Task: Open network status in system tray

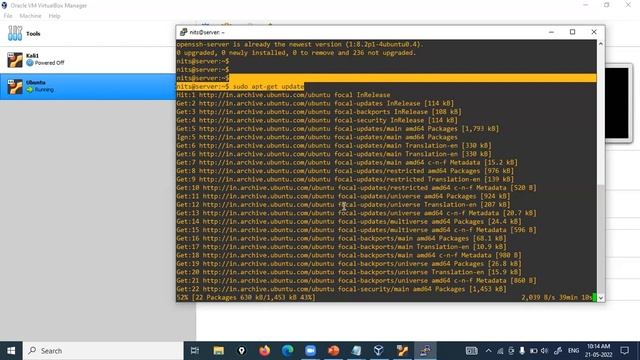Action: click(x=500, y=351)
